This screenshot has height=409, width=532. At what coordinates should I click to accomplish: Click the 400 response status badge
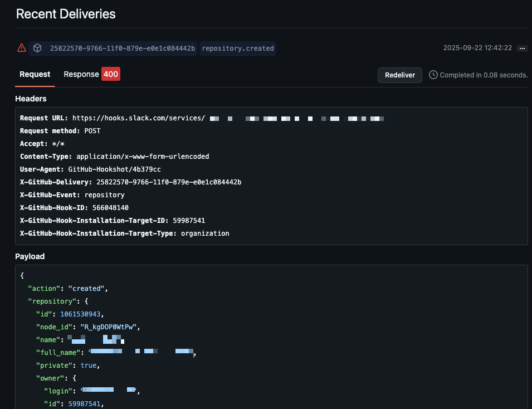[111, 74]
